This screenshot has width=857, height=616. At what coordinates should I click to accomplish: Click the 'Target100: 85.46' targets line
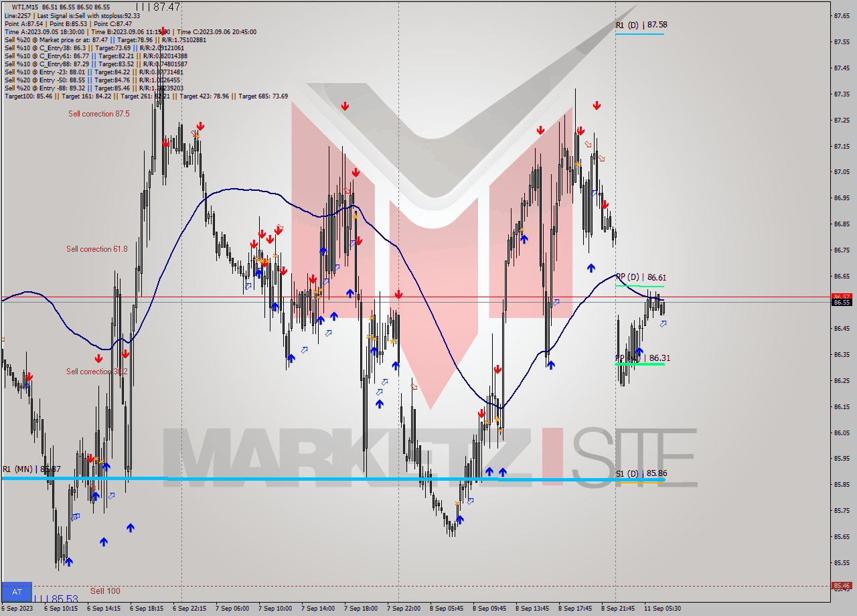146,96
